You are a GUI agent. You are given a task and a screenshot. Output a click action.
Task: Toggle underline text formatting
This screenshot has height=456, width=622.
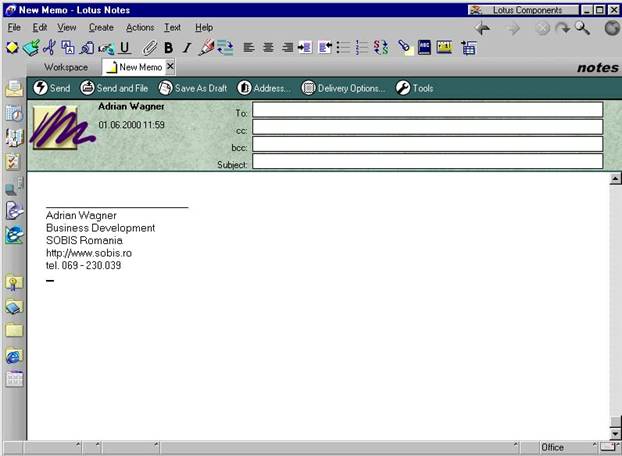pos(125,47)
